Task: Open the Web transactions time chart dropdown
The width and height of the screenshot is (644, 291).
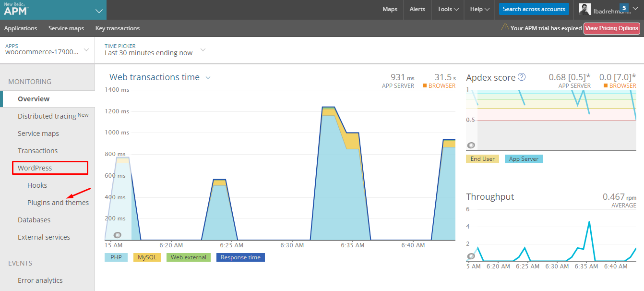Action: pyautogui.click(x=208, y=77)
